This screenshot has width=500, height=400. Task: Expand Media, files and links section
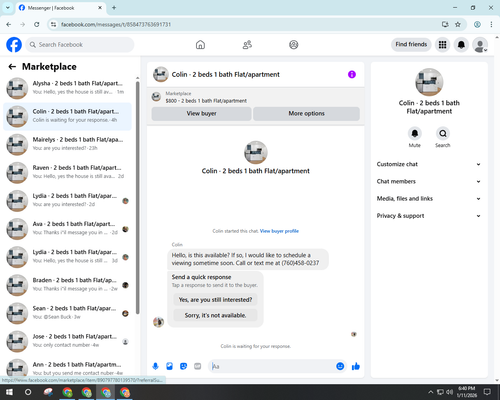click(x=429, y=199)
